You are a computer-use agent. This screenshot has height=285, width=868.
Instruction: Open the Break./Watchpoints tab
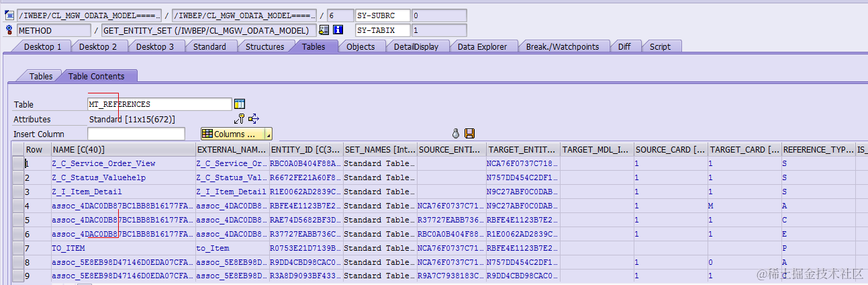[x=563, y=46]
